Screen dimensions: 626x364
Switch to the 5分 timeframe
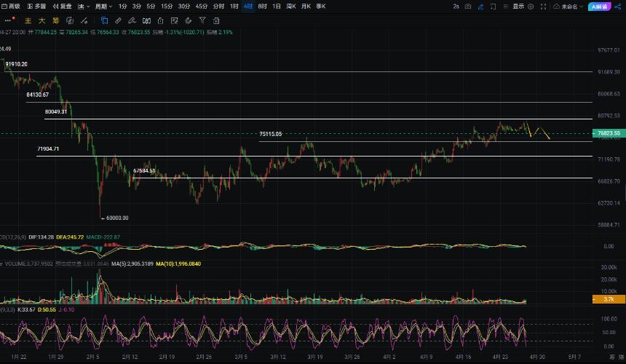tap(151, 7)
